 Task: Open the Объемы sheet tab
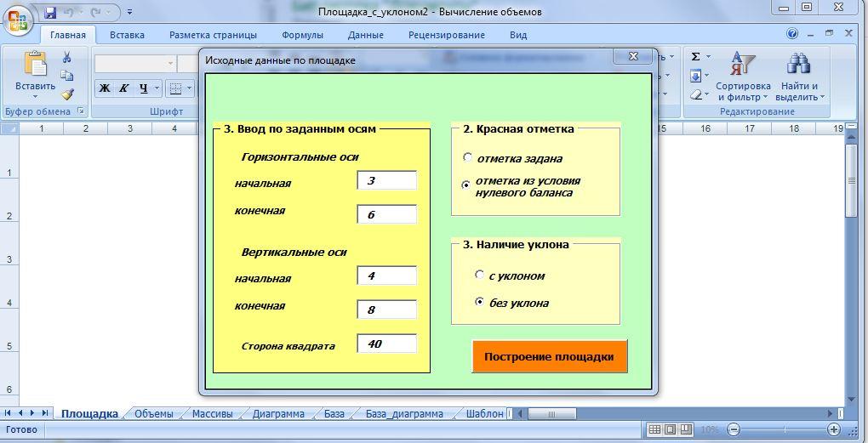point(154,414)
